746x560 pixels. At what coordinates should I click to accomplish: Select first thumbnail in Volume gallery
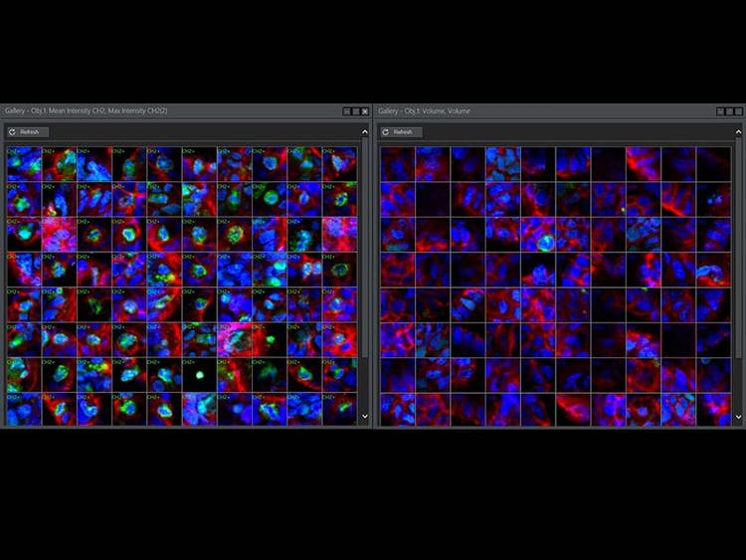(397, 164)
